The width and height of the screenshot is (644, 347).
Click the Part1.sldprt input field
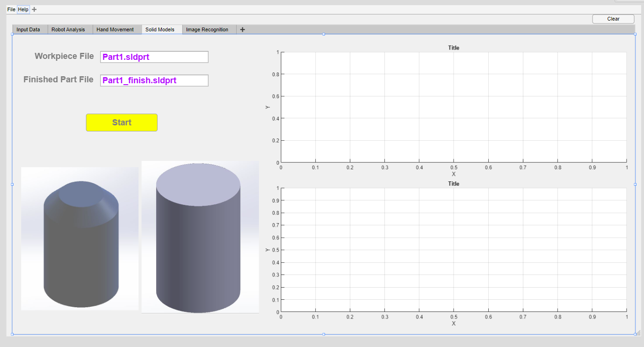tap(154, 57)
